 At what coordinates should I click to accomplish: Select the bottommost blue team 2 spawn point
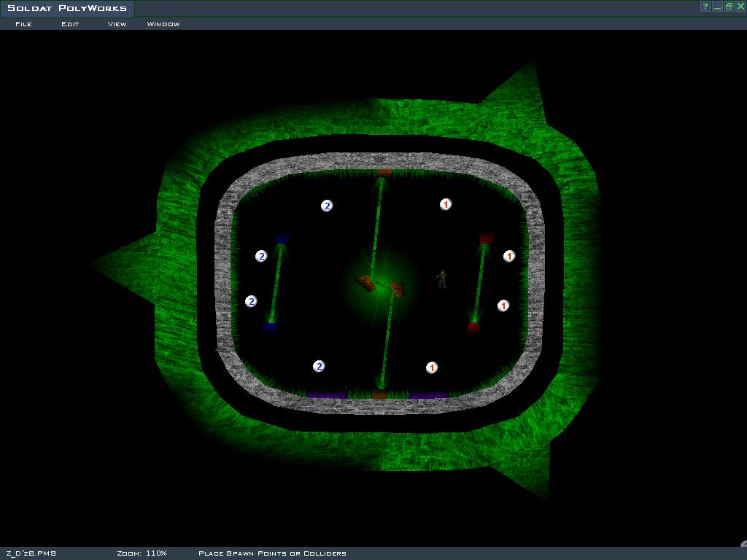pos(319,366)
